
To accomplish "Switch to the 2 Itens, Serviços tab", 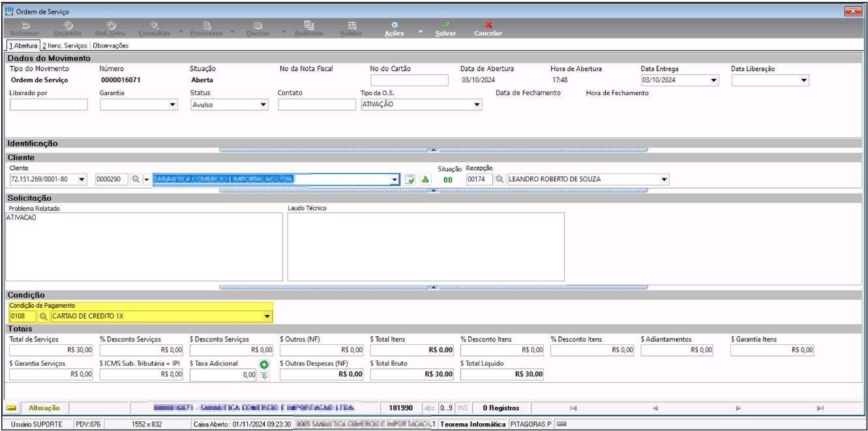I will pos(65,46).
